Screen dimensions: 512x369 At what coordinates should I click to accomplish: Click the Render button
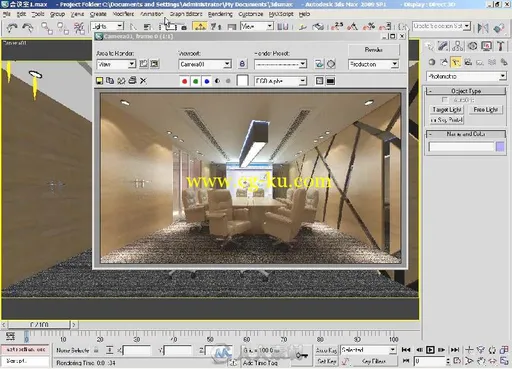[x=373, y=50]
